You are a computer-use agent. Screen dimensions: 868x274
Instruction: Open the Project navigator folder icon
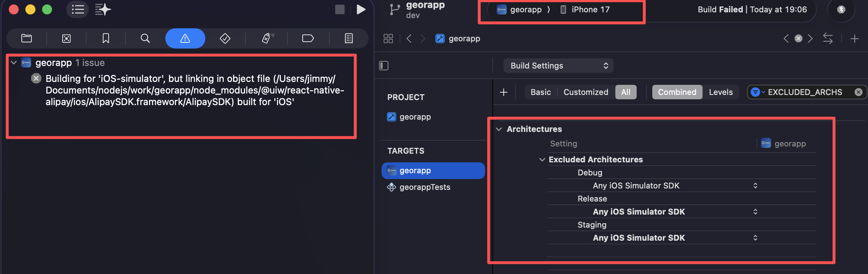(x=26, y=38)
